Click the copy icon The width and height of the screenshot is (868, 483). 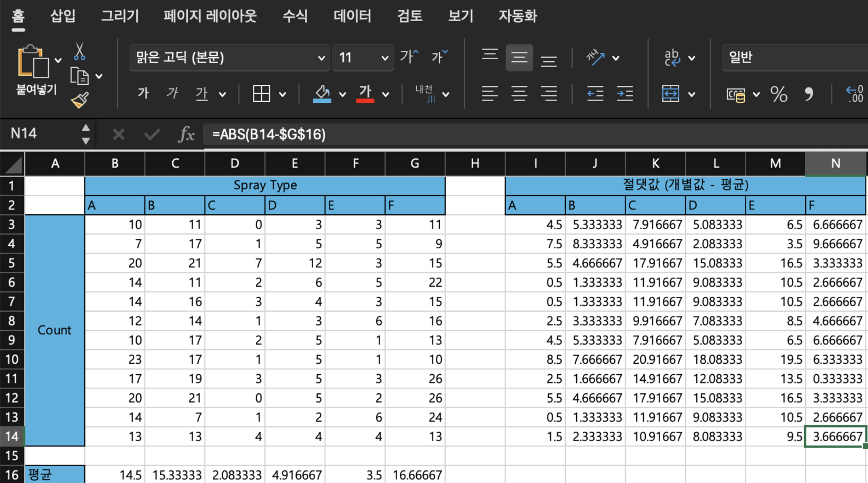[x=79, y=76]
